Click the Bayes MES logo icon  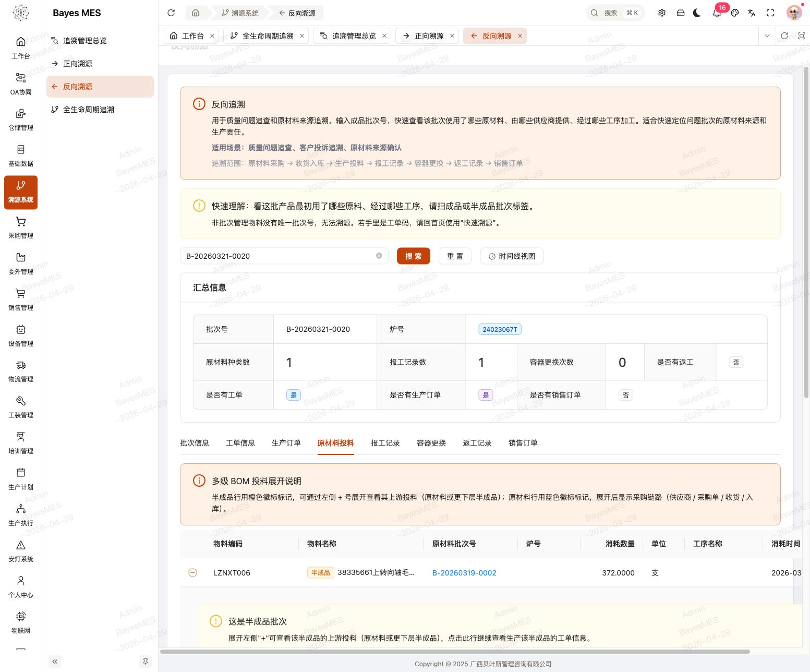(21, 13)
